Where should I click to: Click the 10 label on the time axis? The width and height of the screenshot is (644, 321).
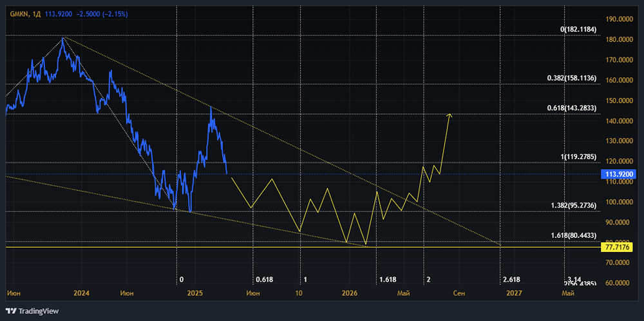coord(299,293)
